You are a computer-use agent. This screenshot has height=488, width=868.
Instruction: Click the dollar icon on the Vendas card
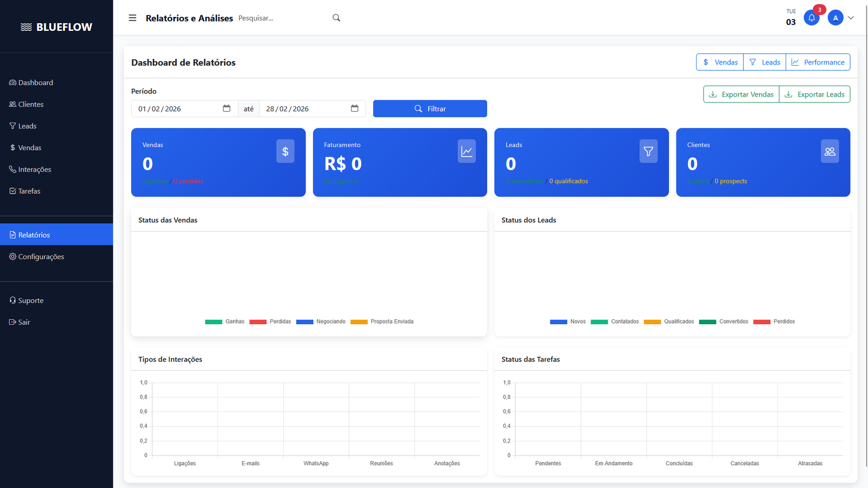285,151
